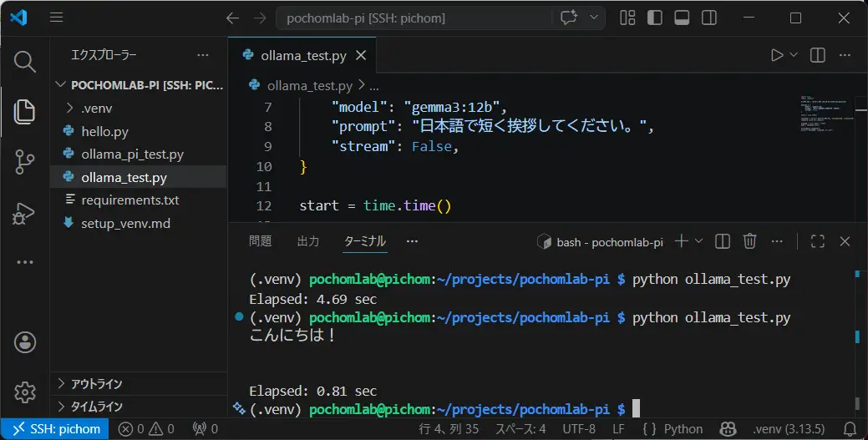This screenshot has height=440, width=868.
Task: Change indentation via スペース: 4
Action: (x=520, y=429)
